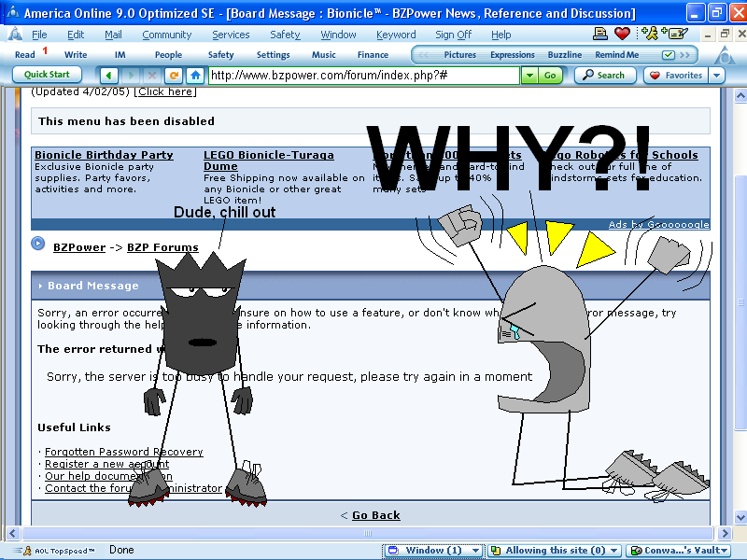Screen dimensions: 747x560
Task: Click the People toolbar button
Action: [x=168, y=55]
